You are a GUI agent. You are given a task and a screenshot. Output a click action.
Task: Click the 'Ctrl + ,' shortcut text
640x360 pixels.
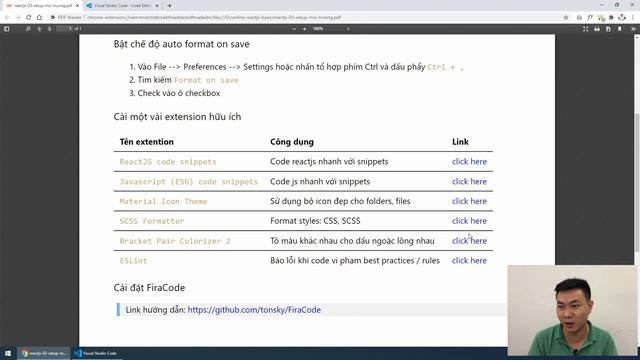tap(445, 67)
